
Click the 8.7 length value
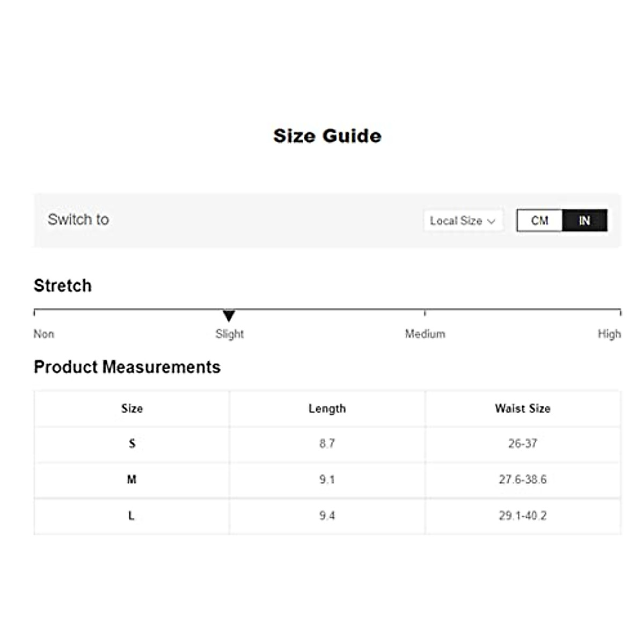tap(327, 444)
